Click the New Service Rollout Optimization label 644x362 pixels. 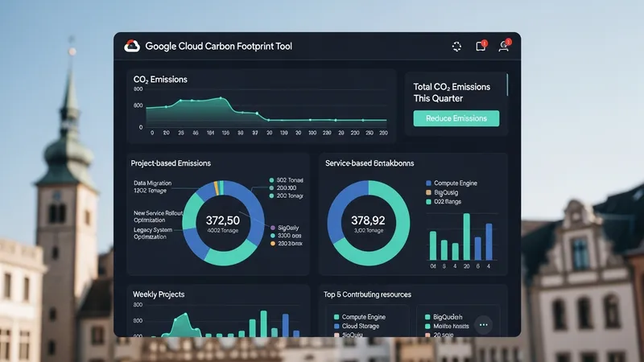click(158, 216)
